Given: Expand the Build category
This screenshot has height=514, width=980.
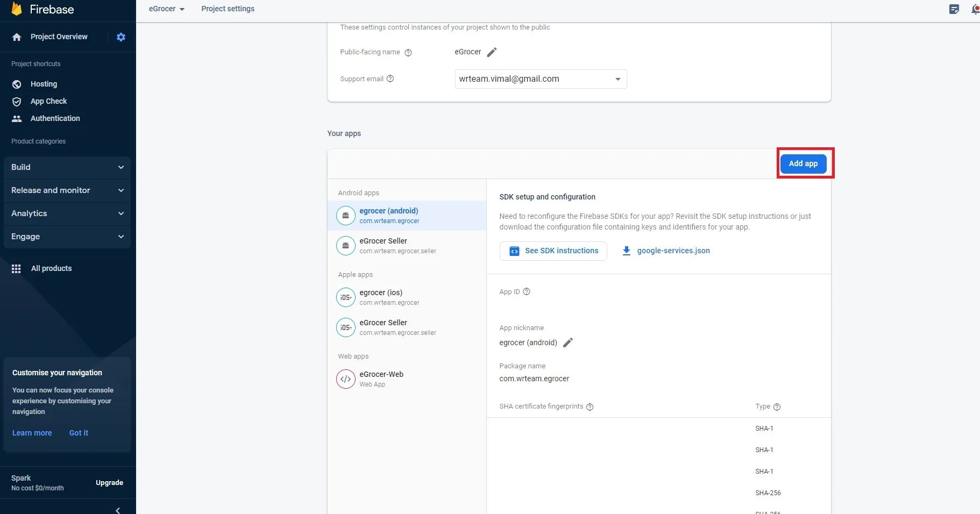Looking at the screenshot, I should pyautogui.click(x=67, y=167).
